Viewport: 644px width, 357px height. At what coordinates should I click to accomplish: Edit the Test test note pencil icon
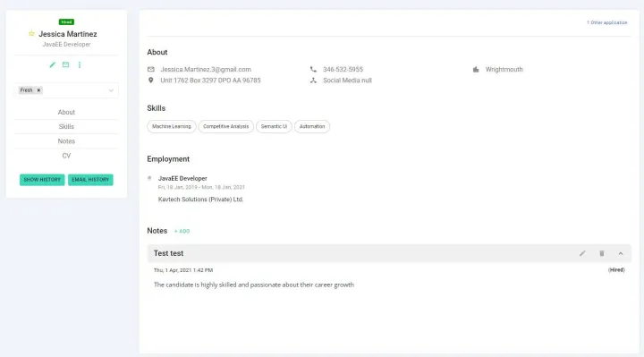pyautogui.click(x=582, y=253)
